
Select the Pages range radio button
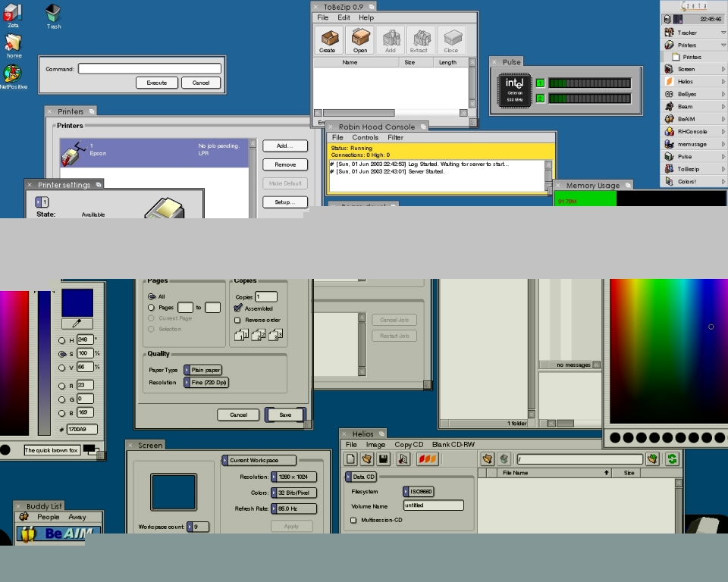tap(152, 308)
